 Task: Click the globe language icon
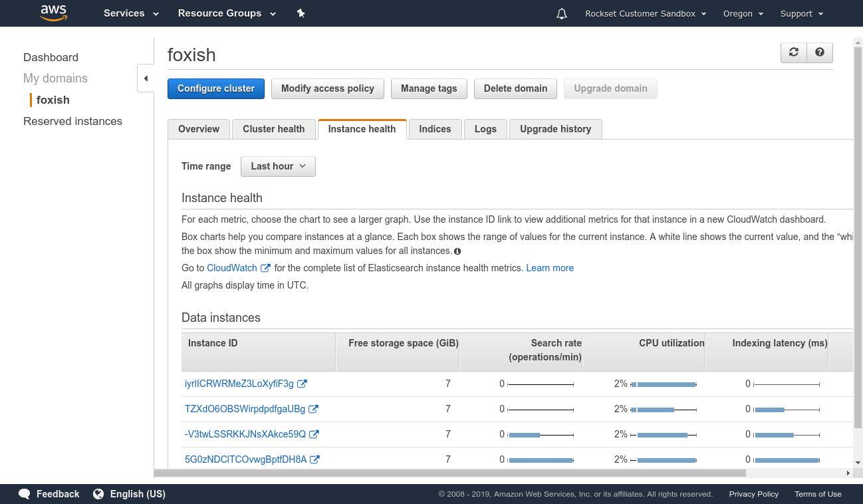(x=98, y=494)
